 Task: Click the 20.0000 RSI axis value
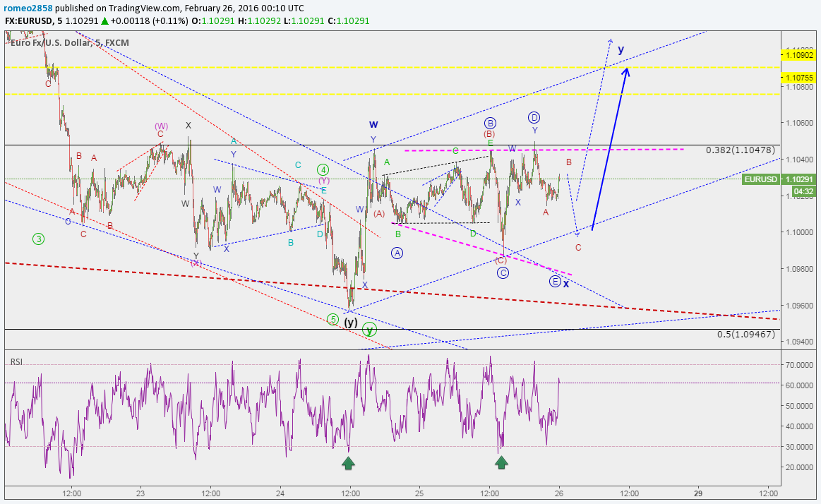(799, 467)
